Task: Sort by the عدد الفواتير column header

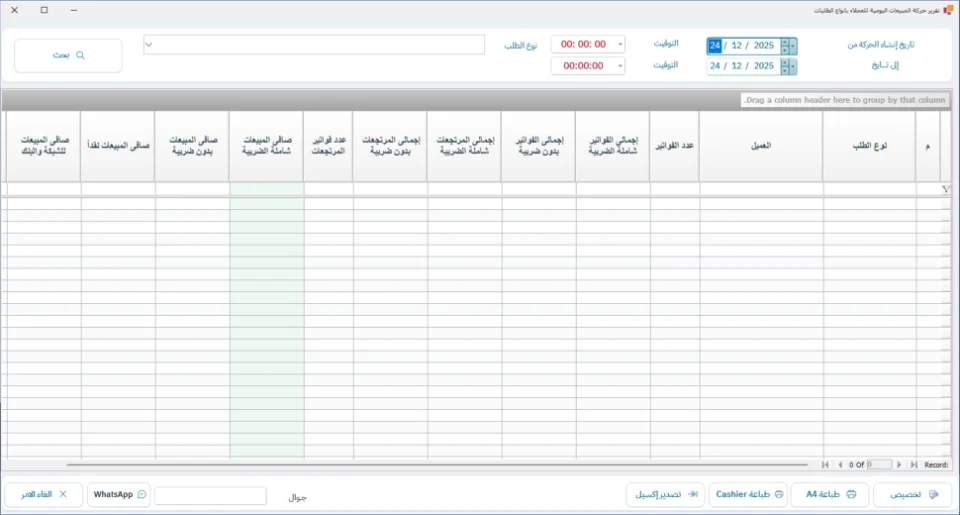Action: (674, 146)
